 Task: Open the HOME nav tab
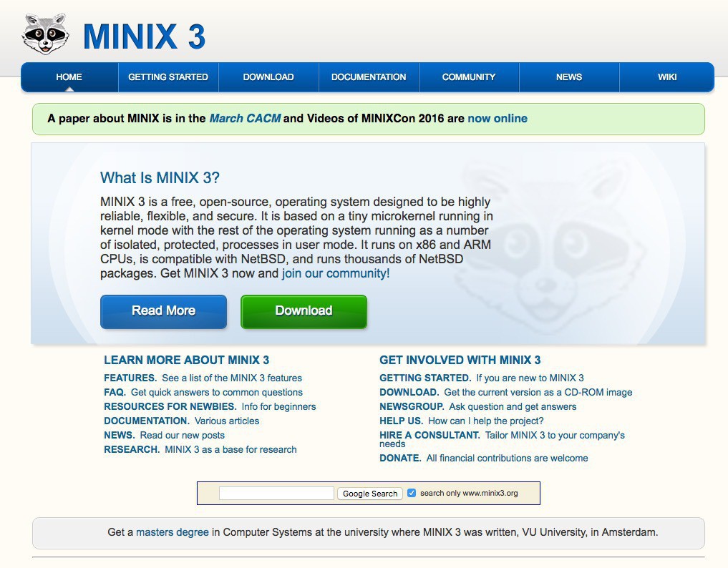(x=69, y=77)
